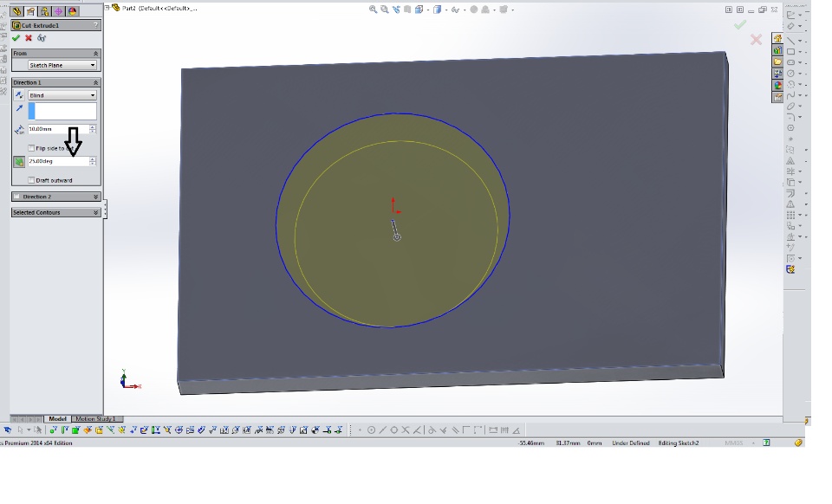Accept Cut-Extrude1 with the green checkmark
832x504 pixels.
point(16,38)
